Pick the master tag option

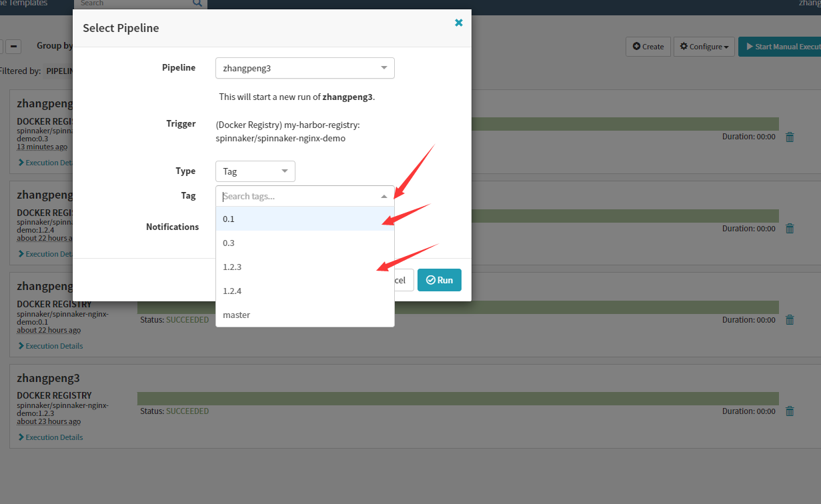(305, 315)
